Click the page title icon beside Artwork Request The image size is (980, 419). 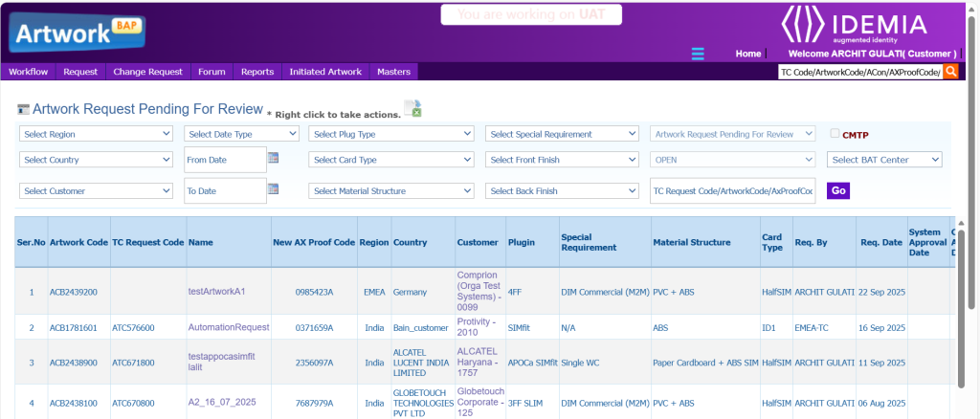tap(24, 108)
